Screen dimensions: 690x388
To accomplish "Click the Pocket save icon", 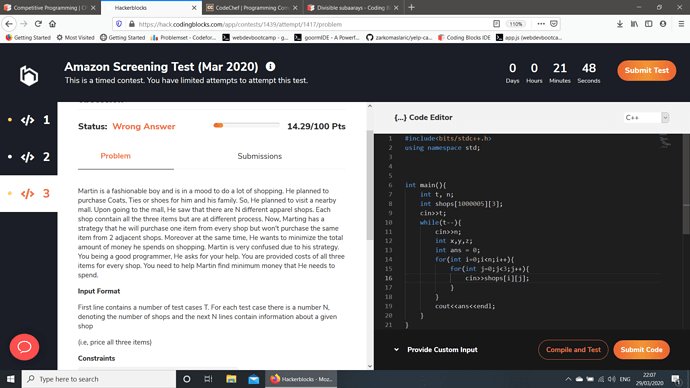I will [x=554, y=24].
